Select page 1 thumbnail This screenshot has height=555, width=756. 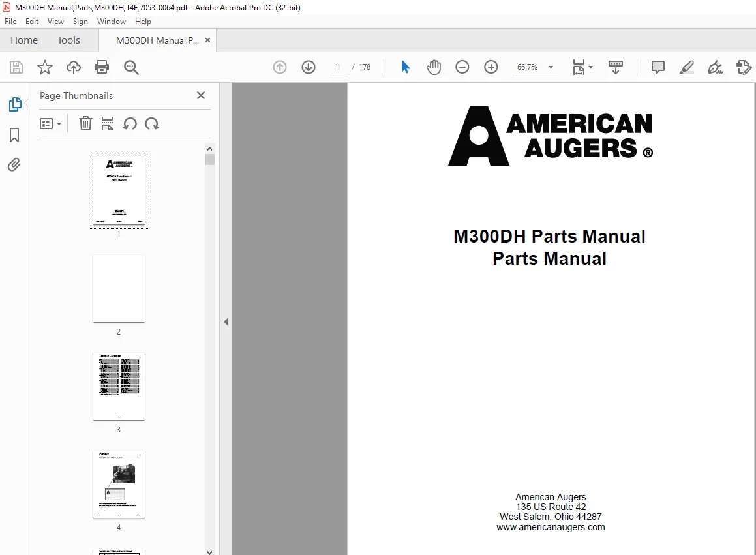coord(119,190)
